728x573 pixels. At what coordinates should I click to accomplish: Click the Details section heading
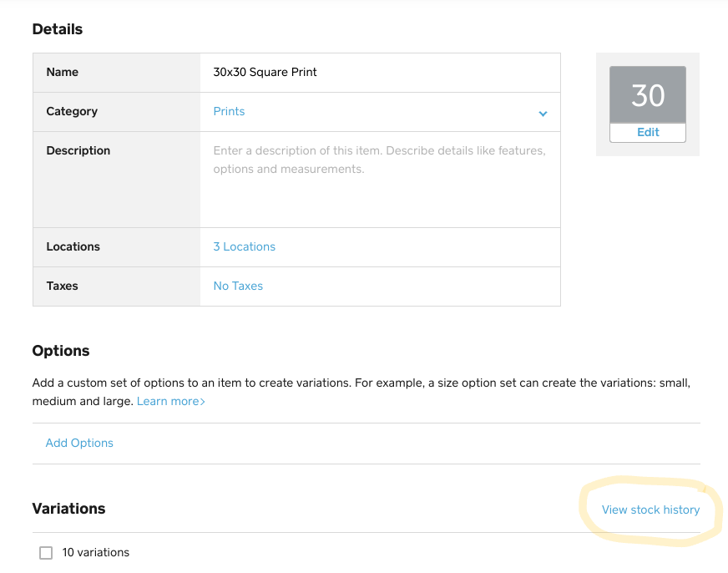(58, 28)
